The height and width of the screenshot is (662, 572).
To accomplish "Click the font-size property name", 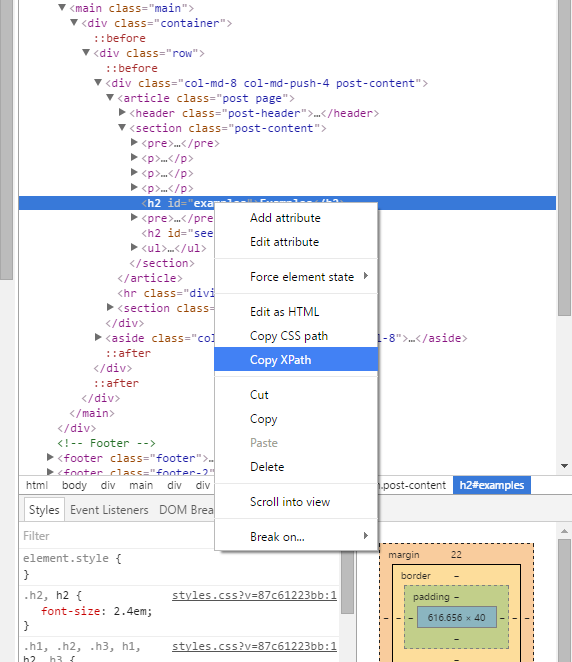I will [x=70, y=611].
